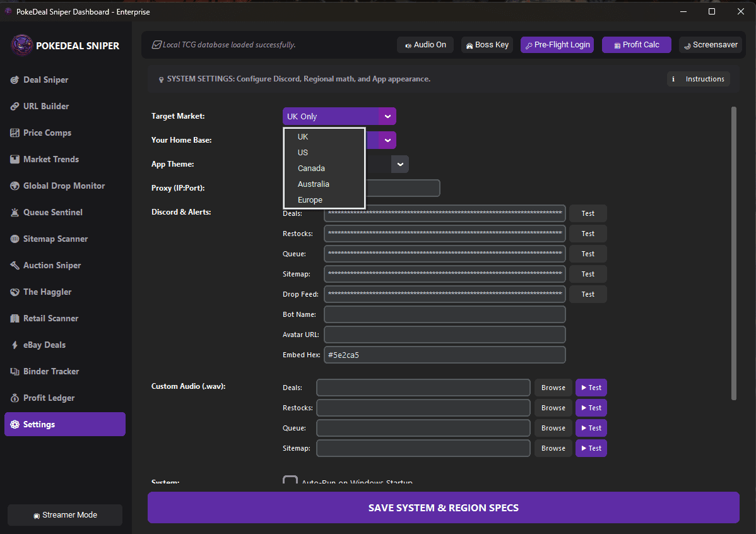Choose Australia in the dropdown list
The height and width of the screenshot is (534, 756).
(324, 184)
